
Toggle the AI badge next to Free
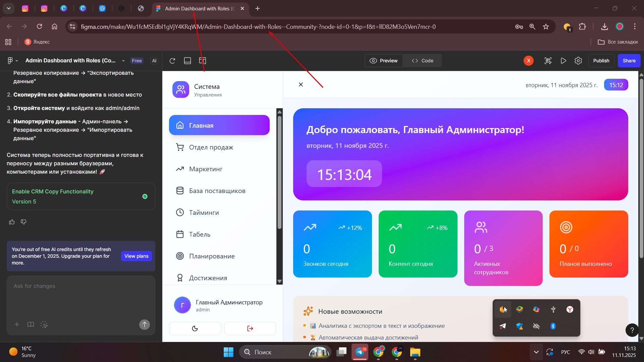pyautogui.click(x=154, y=61)
